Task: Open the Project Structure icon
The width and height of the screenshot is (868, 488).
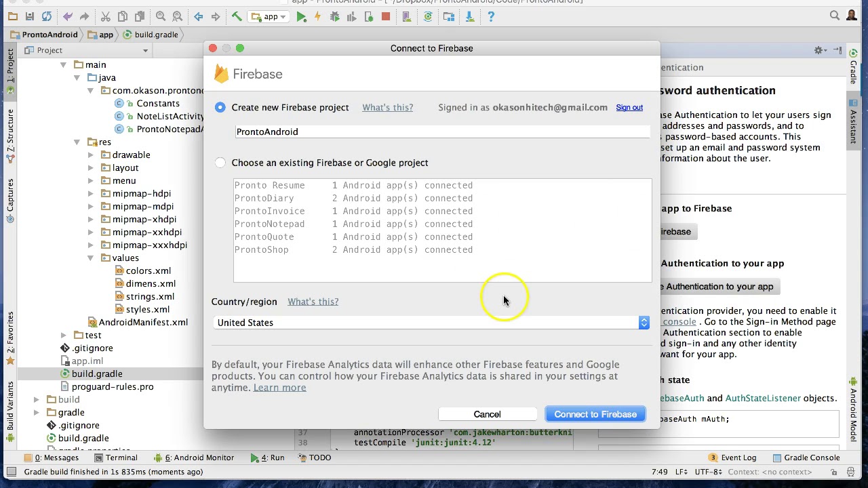Action: point(449,16)
